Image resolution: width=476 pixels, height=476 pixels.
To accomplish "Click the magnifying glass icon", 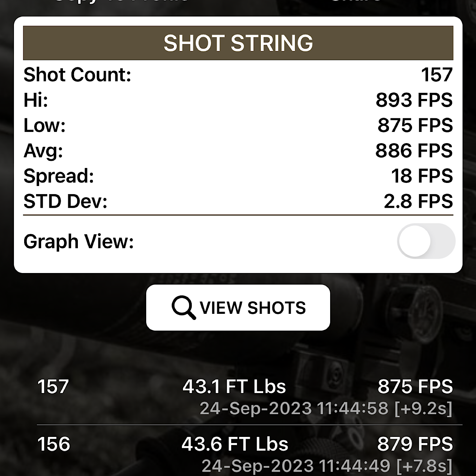I will (184, 307).
